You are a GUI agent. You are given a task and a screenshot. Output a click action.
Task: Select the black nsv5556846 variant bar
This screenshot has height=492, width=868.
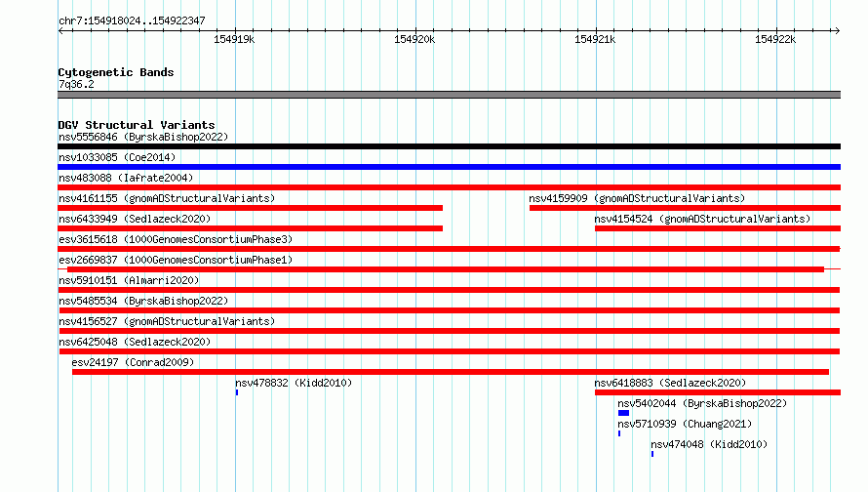(449, 146)
